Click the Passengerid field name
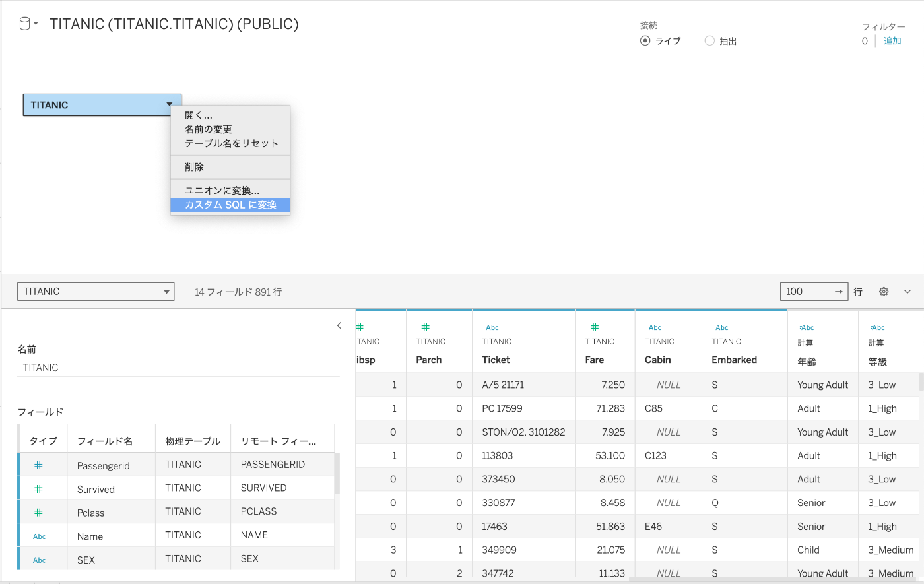924x584 pixels. [104, 466]
